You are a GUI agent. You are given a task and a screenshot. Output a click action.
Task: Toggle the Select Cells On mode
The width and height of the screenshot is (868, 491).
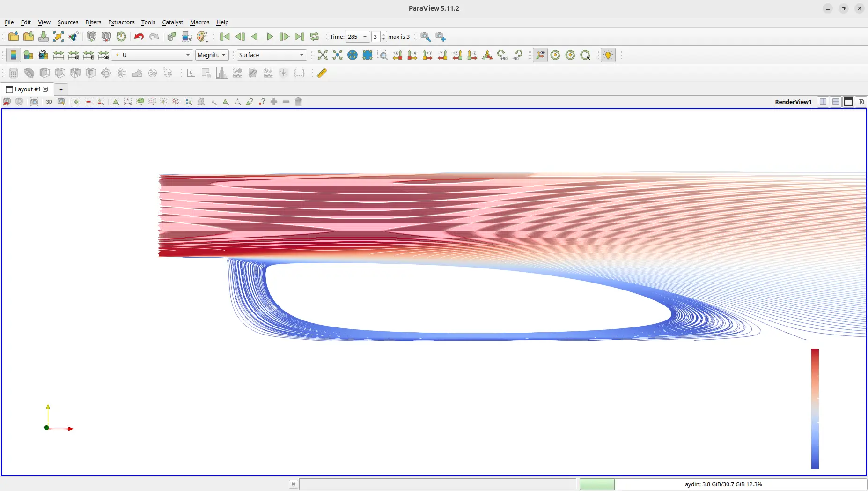pyautogui.click(x=116, y=102)
